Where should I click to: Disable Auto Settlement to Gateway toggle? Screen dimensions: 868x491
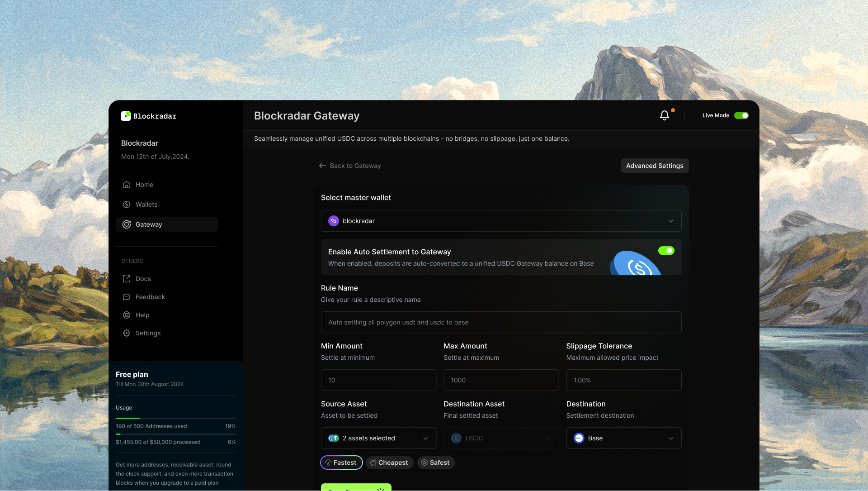tap(666, 251)
